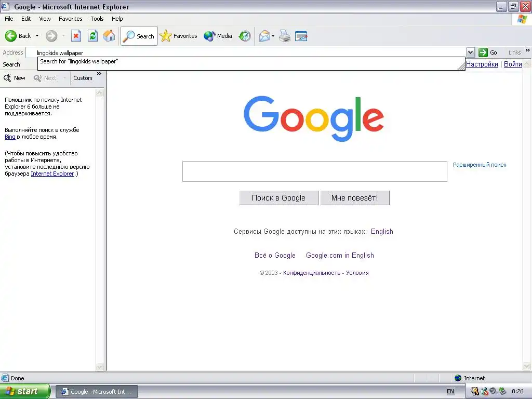Expand the Next search dropdown arrow
This screenshot has width=532, height=399.
click(64, 78)
